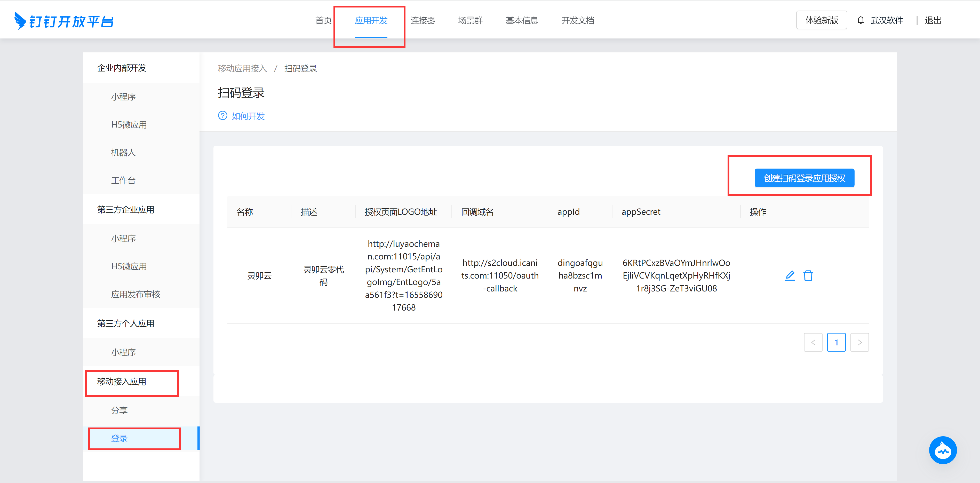The height and width of the screenshot is (483, 980).
Task: Delete the 灵卯云 app entry
Action: click(808, 275)
